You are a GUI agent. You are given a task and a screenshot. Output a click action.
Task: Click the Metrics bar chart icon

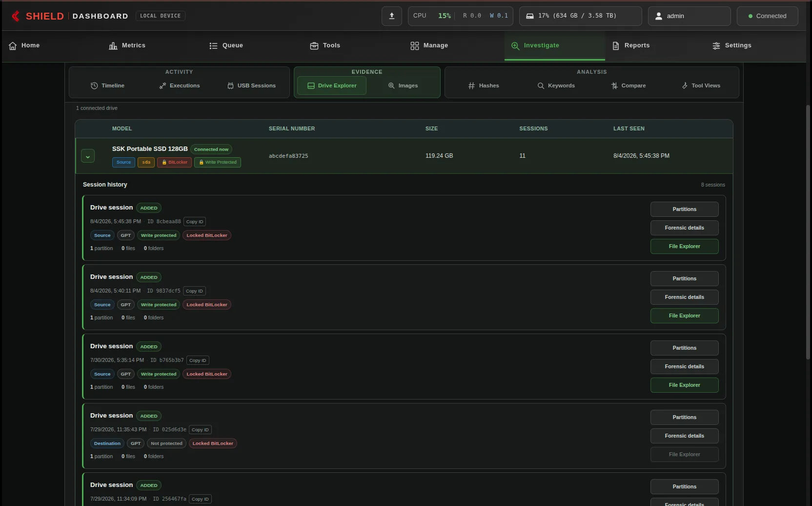(113, 46)
